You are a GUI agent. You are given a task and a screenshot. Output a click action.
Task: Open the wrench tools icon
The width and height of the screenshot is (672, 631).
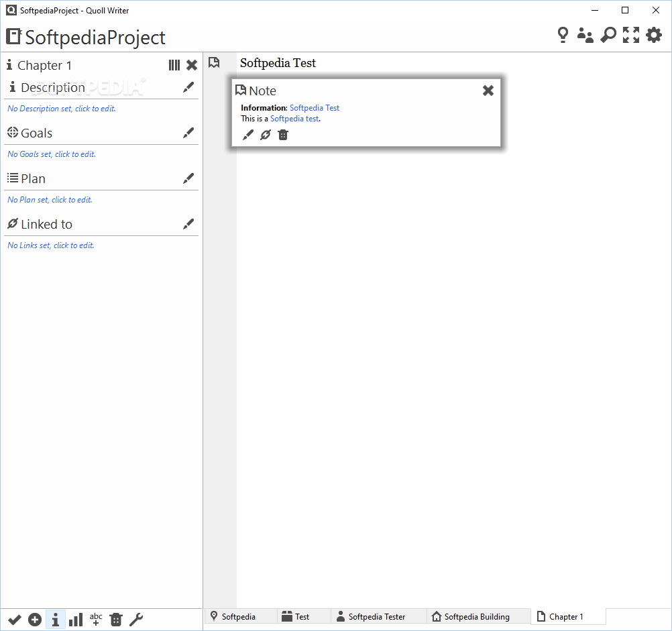pyautogui.click(x=136, y=620)
